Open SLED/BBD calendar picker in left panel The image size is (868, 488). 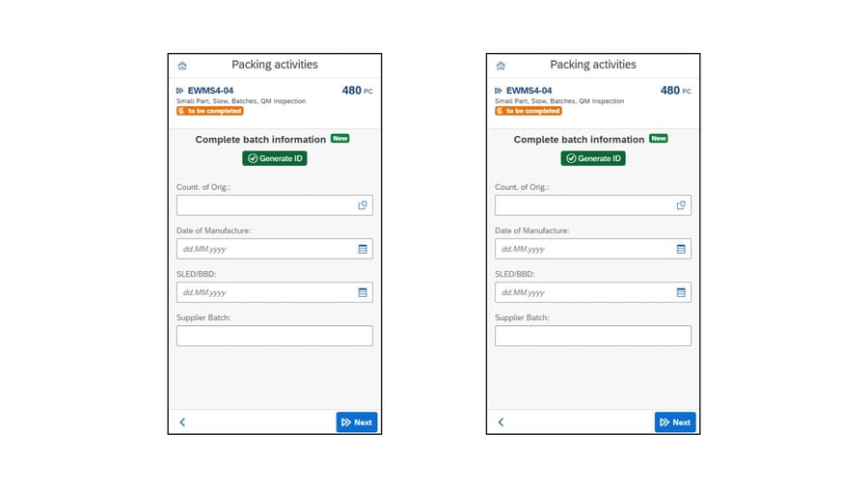[363, 292]
